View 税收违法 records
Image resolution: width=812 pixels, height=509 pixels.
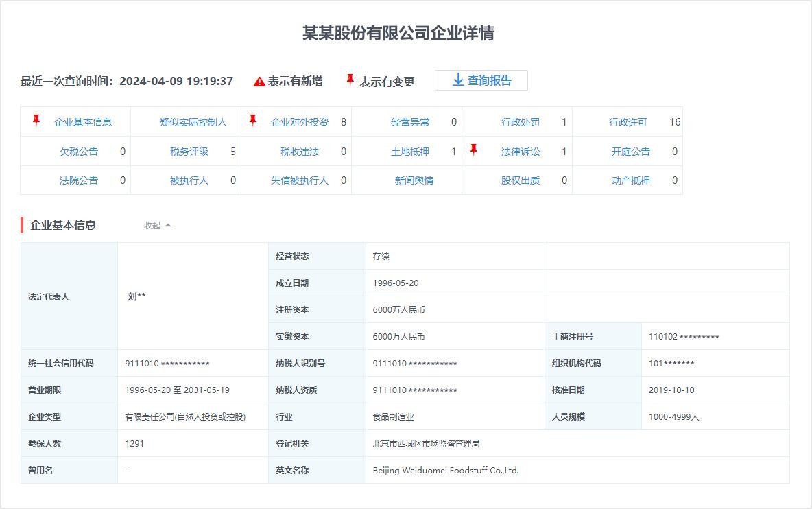pos(300,152)
